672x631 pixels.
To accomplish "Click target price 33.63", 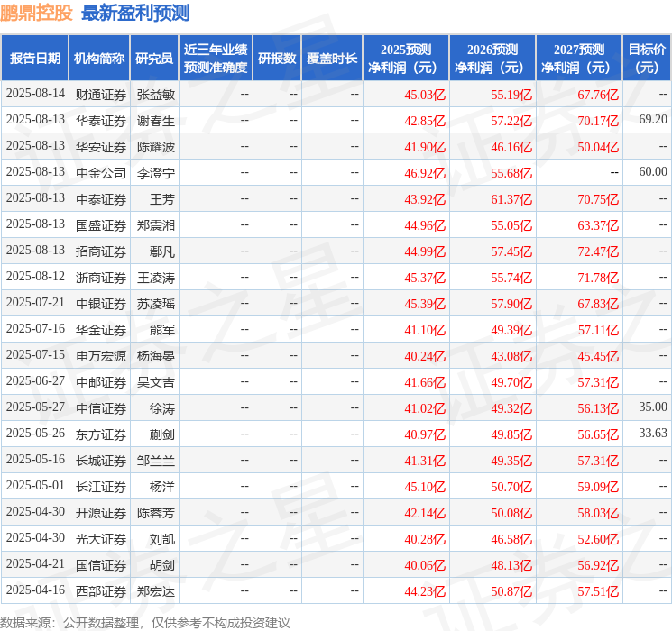I will coord(653,433).
